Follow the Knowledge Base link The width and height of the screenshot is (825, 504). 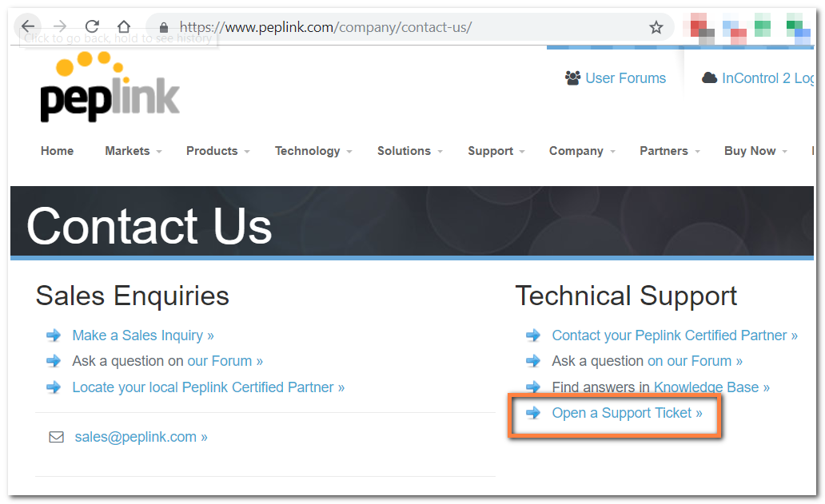[x=711, y=387]
